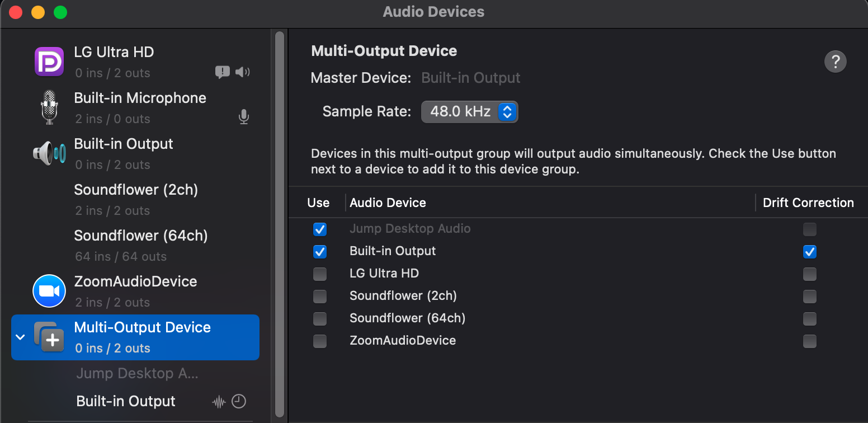This screenshot has height=423, width=868.
Task: Check Use for ZoomAudioDevice
Action: (320, 341)
